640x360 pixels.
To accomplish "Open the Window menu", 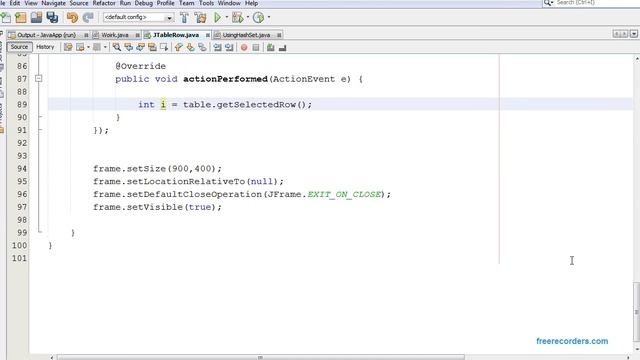I will (229, 3).
